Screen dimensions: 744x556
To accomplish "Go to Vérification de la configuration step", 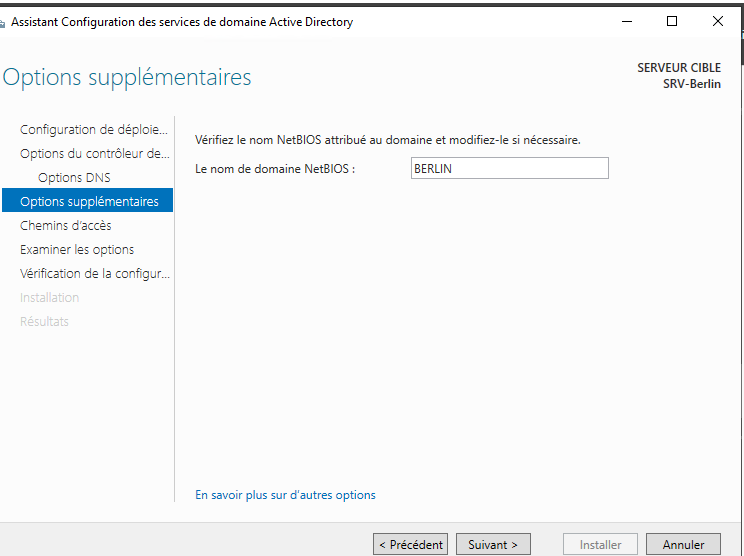I will tap(94, 274).
